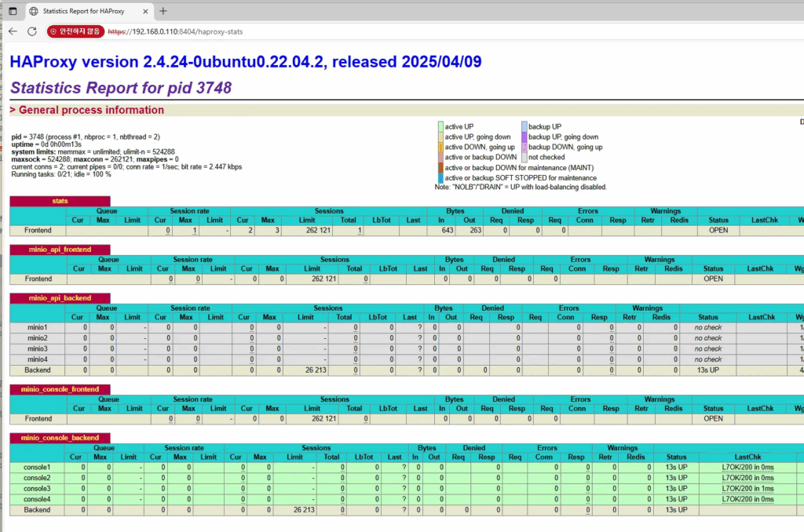The width and height of the screenshot is (804, 532).
Task: Click the Session rate header in stats table
Action: pos(189,211)
